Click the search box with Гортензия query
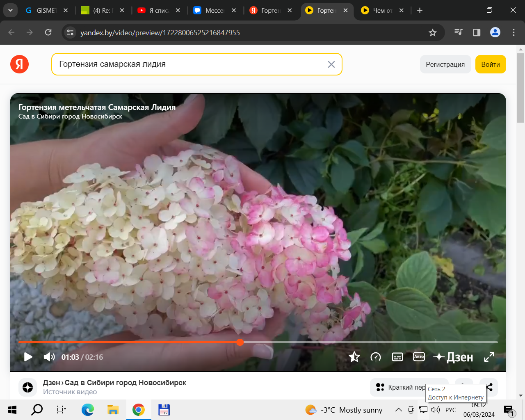This screenshot has height=420, width=525. pyautogui.click(x=189, y=64)
